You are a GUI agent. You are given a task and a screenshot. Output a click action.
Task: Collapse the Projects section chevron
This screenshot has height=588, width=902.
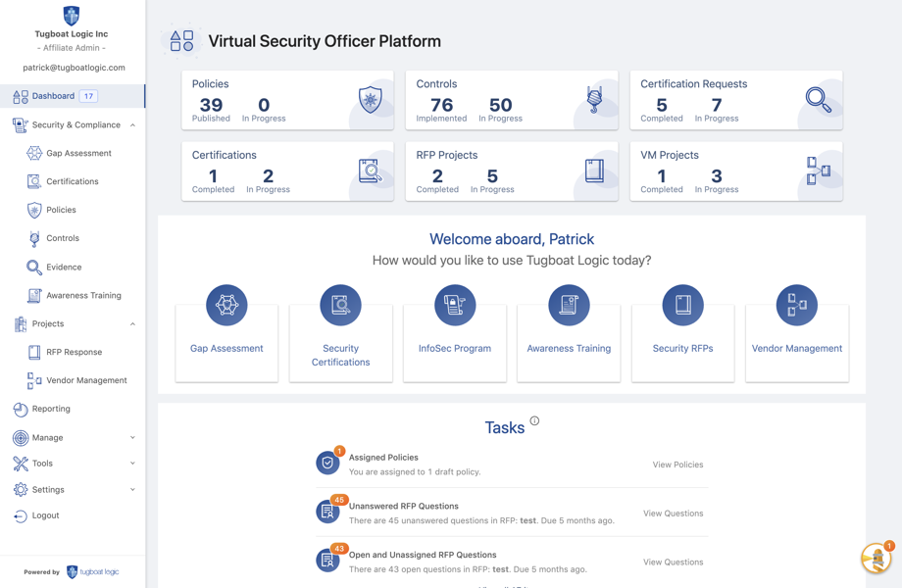pos(133,323)
